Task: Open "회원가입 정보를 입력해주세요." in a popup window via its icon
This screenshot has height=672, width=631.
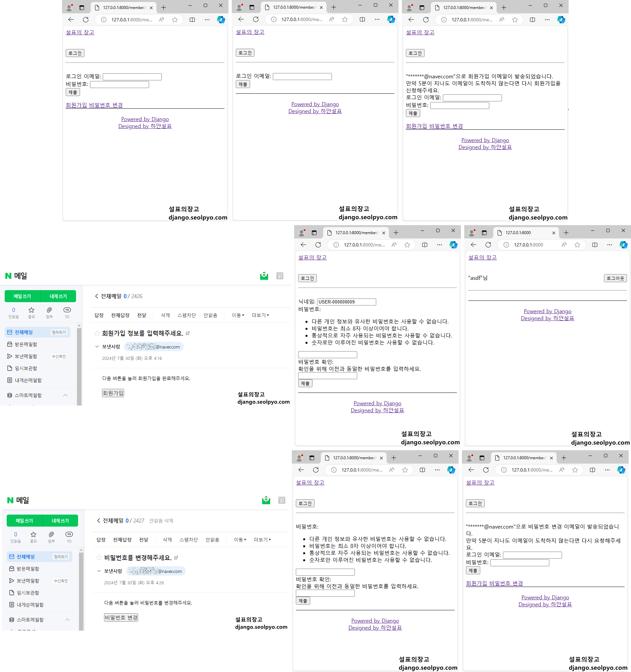Action: [188, 333]
